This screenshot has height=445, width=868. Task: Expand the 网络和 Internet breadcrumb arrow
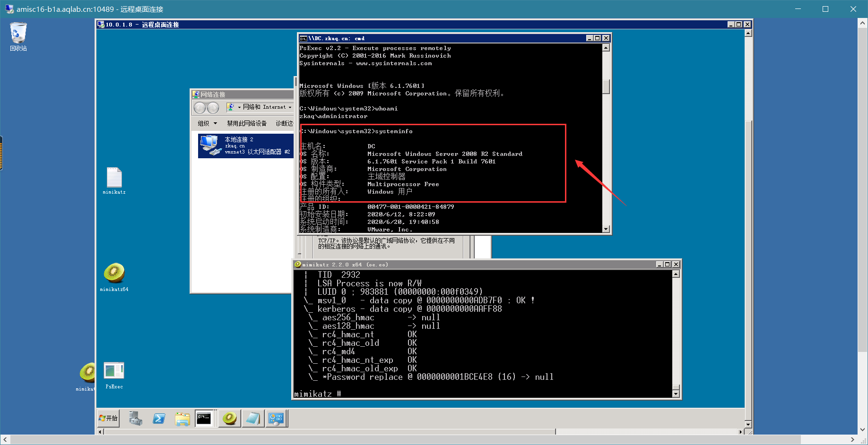pos(290,107)
